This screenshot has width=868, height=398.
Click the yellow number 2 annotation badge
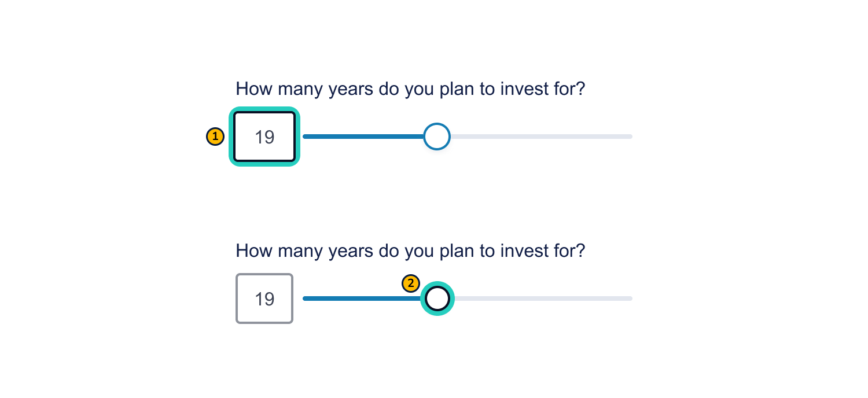[411, 284]
